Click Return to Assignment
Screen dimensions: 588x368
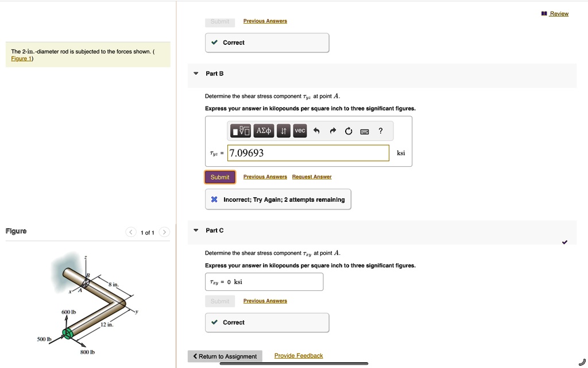pos(225,356)
